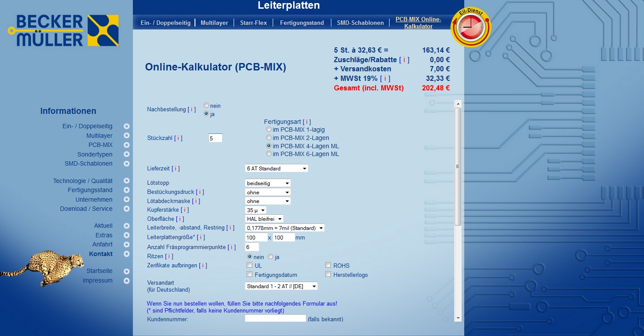Open Sondertypen sidebar link
The image size is (644, 336).
click(x=95, y=154)
